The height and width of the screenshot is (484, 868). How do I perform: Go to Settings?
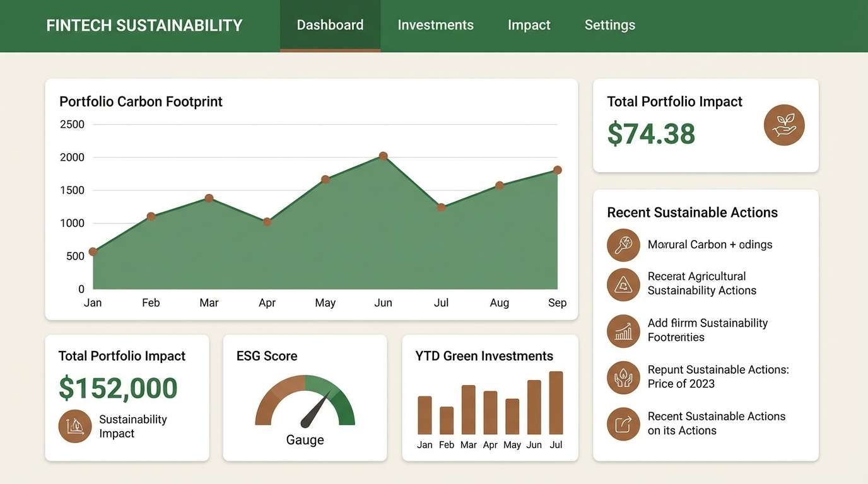(x=609, y=25)
